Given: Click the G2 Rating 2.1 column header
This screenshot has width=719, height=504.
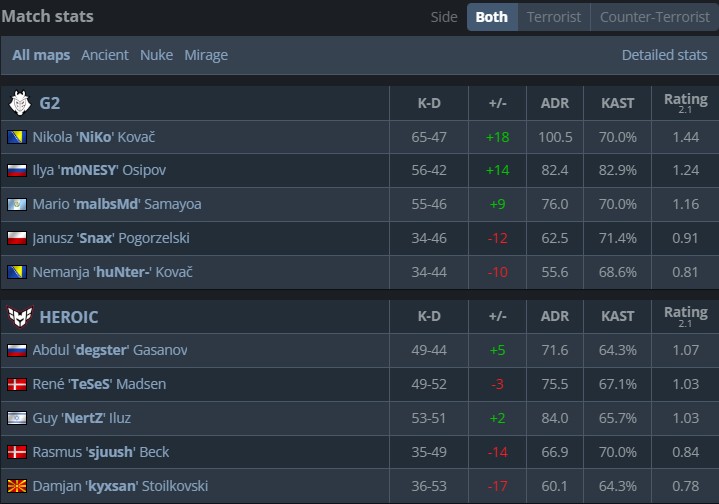Looking at the screenshot, I should 685,103.
